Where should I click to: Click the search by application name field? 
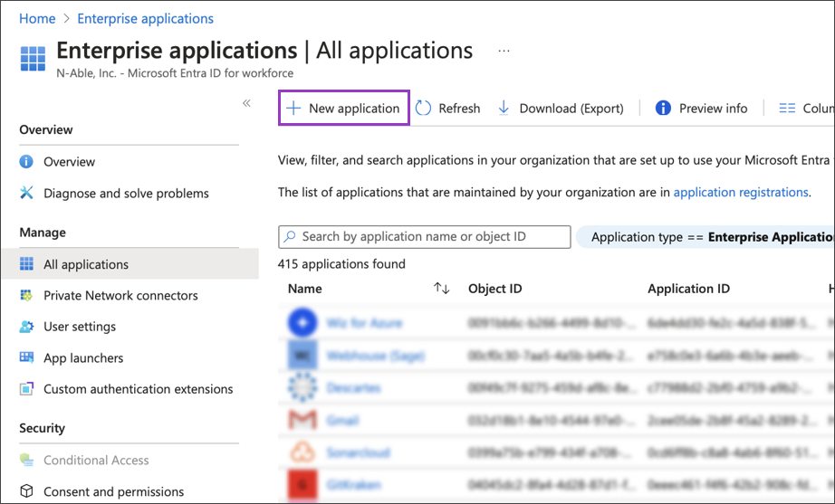[425, 237]
